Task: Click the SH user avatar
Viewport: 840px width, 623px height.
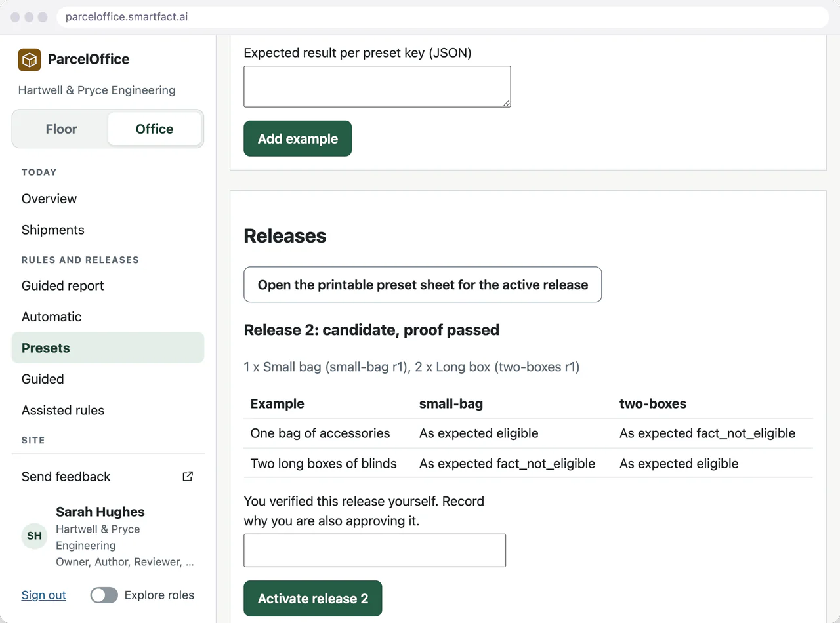Action: (34, 536)
